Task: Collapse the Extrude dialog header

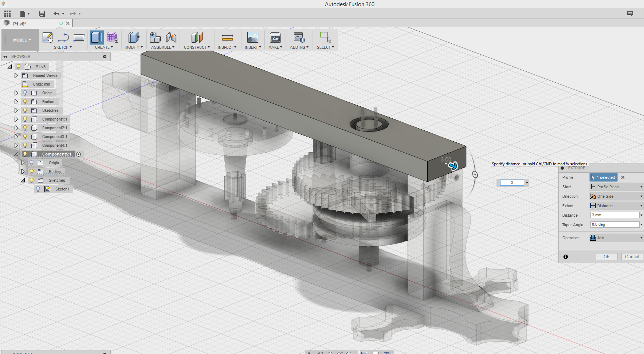Action: pos(562,168)
